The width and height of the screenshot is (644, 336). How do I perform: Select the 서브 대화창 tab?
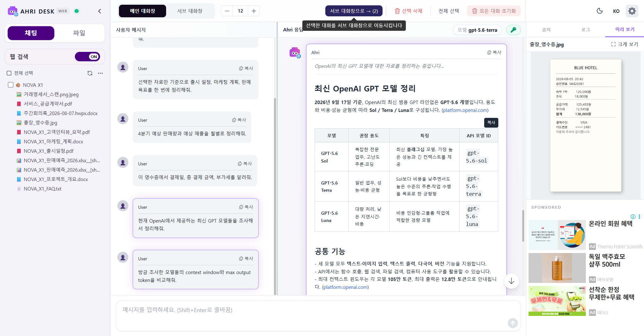tap(190, 11)
